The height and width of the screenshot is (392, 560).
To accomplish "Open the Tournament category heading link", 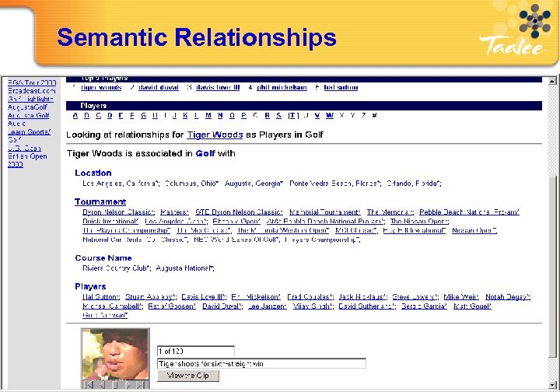I will (100, 201).
